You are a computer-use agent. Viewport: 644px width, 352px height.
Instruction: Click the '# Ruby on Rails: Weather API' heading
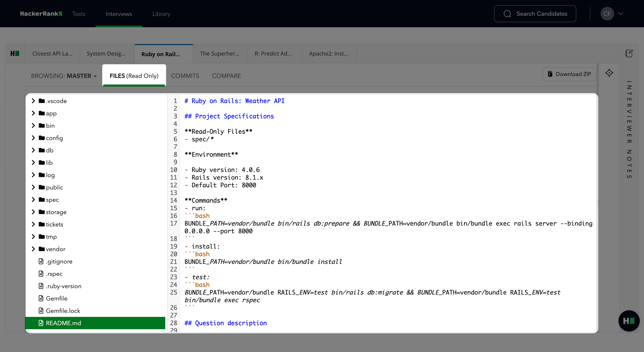[234, 101]
